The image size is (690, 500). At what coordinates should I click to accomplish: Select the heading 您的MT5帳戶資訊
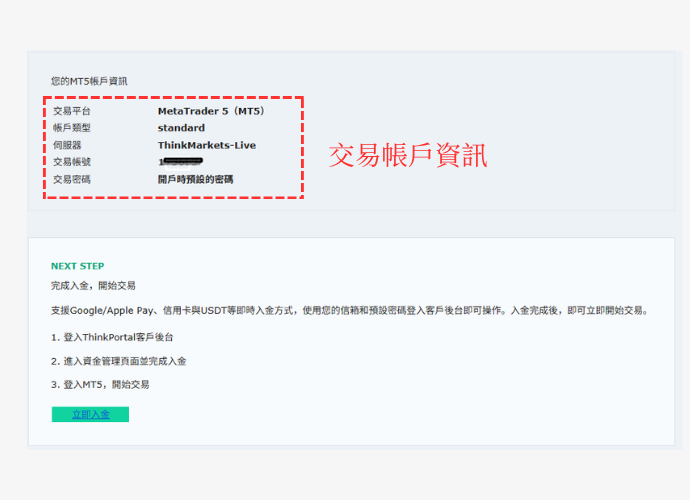[x=89, y=81]
